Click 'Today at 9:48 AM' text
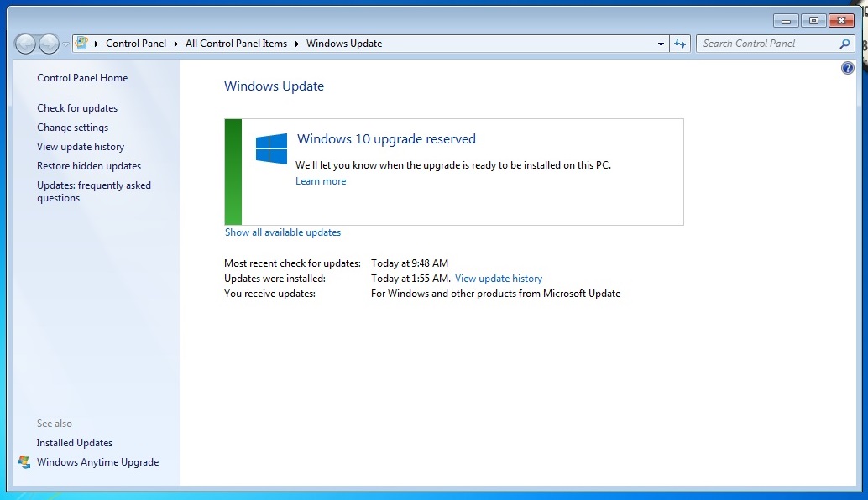Screen dimensions: 868x500 pos(410,263)
